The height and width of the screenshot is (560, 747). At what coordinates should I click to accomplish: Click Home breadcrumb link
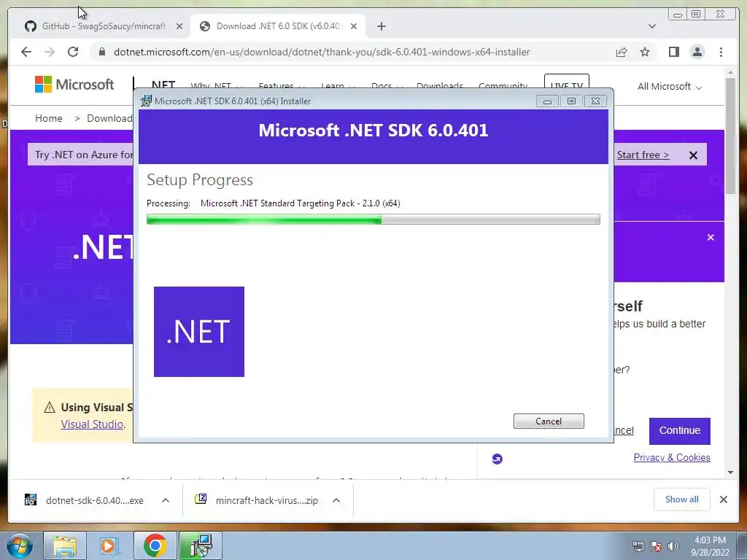coord(49,118)
